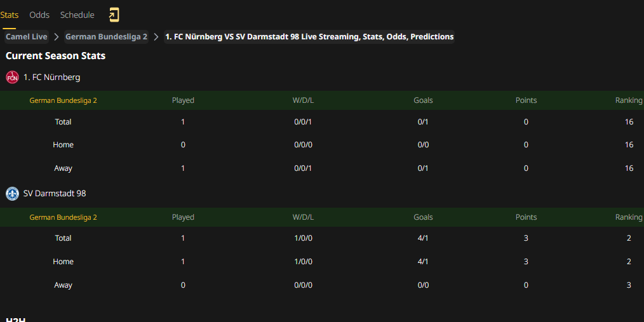This screenshot has width=644, height=322.
Task: Click the chevron after German Bundesliga 2 breadcrumb
Action: coord(156,37)
